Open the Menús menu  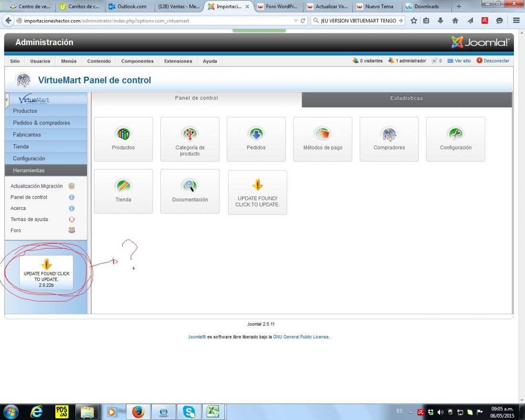pyautogui.click(x=69, y=61)
